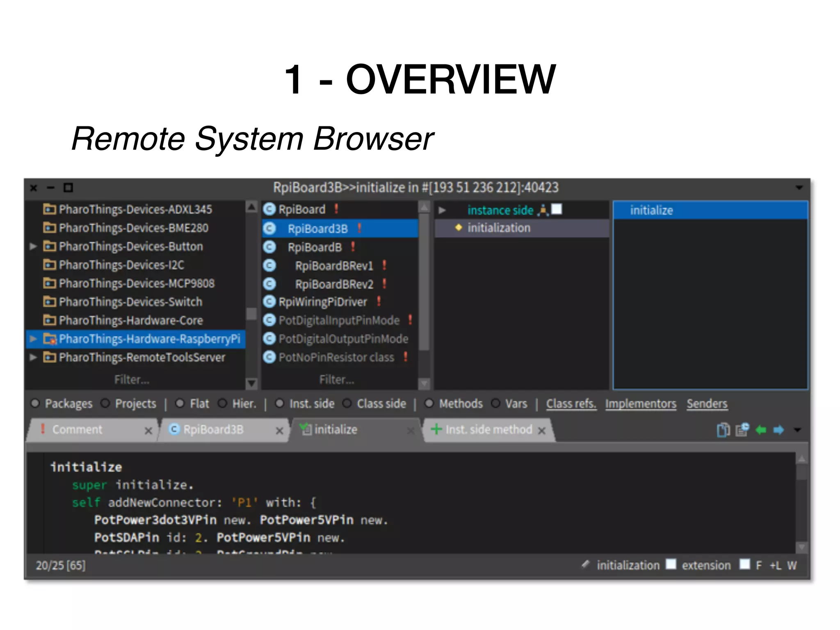
Task: Click the folder icon of PharoThings-Hardware-Core
Action: pyautogui.click(x=50, y=320)
